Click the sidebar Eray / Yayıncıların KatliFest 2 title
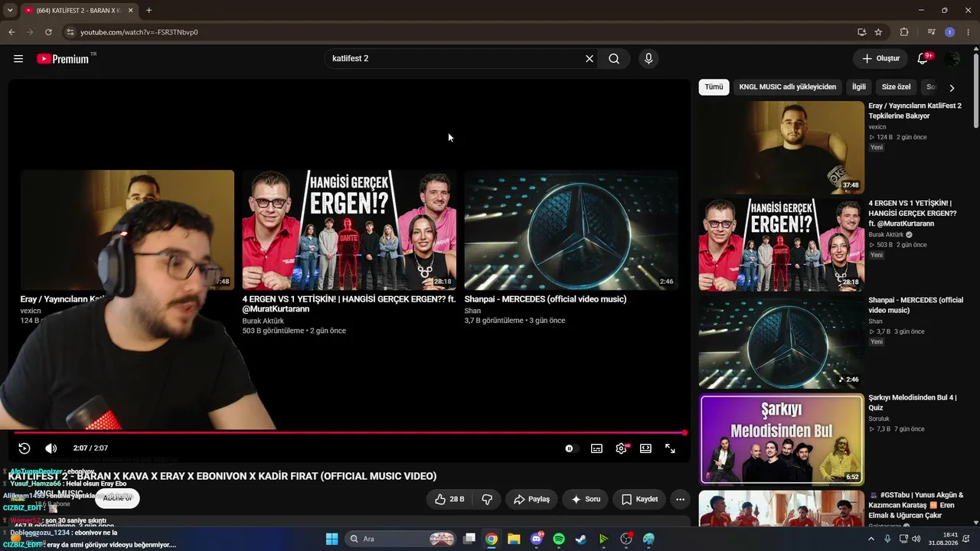 tap(914, 111)
